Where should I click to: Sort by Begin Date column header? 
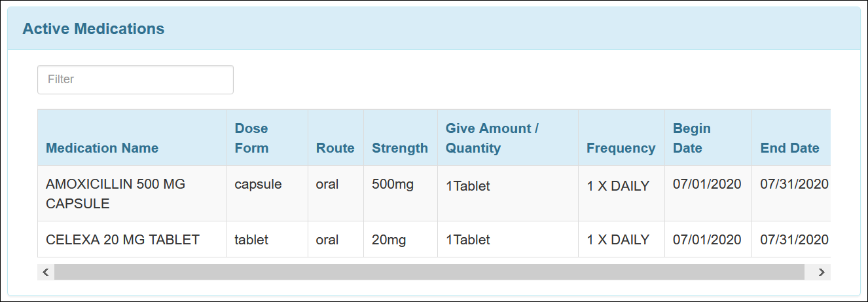pos(692,138)
